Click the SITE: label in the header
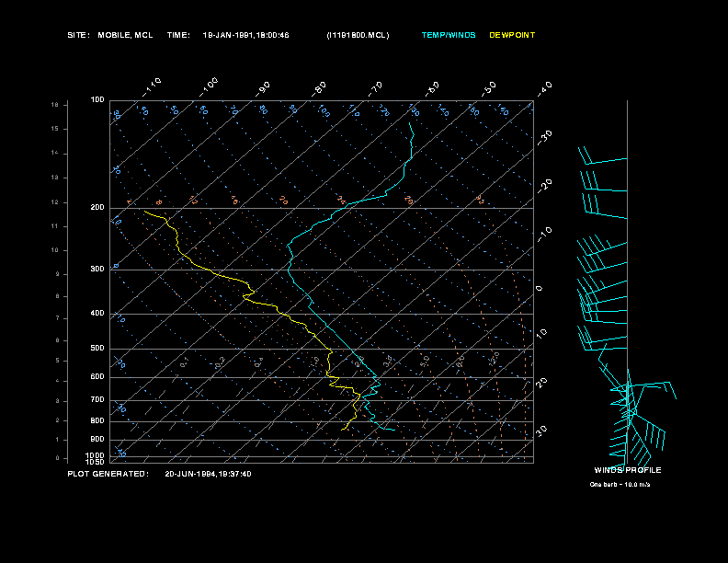Screen dimensions: 728x563 click(x=78, y=35)
